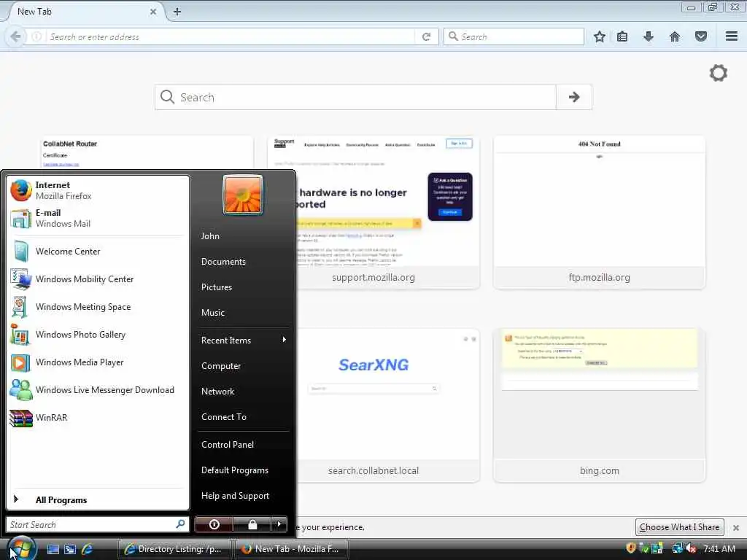Click the Windows Start orb
The image size is (747, 560).
[x=21, y=548]
